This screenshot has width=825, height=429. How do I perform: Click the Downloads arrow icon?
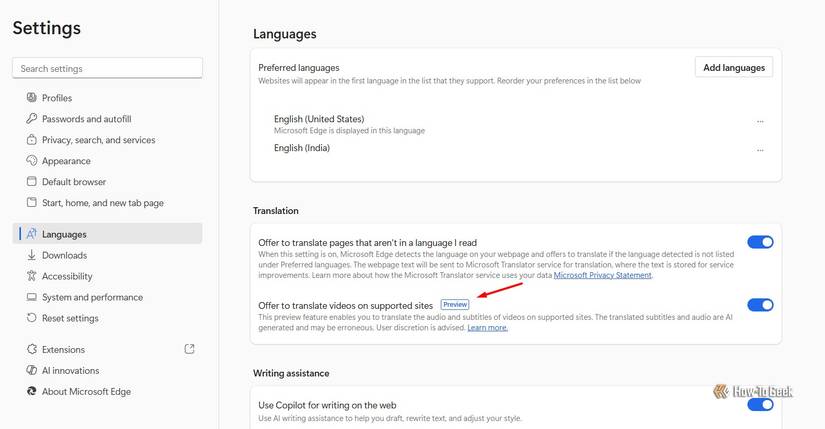[32, 255]
